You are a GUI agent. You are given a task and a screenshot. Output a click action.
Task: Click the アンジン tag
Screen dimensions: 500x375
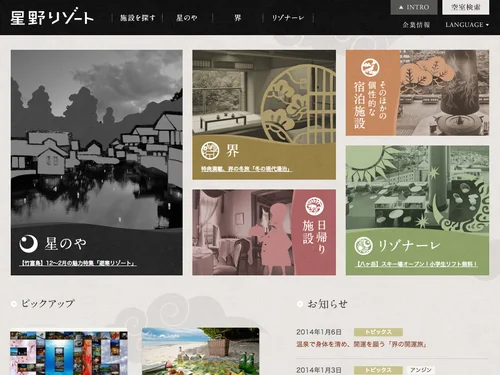[420, 370]
